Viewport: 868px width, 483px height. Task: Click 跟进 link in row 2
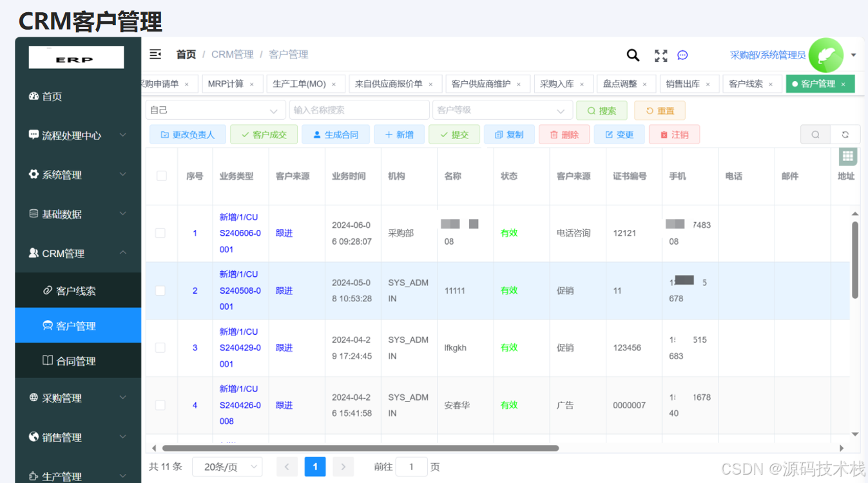284,290
